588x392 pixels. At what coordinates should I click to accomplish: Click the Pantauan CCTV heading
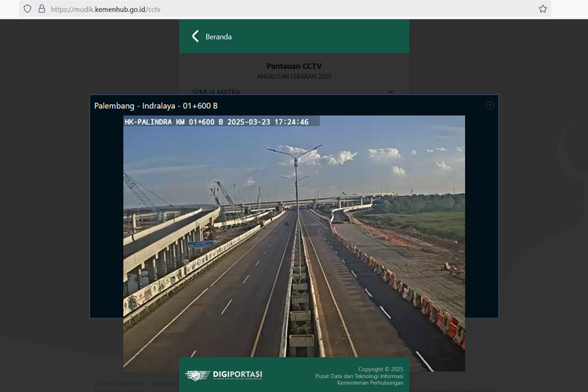click(294, 66)
